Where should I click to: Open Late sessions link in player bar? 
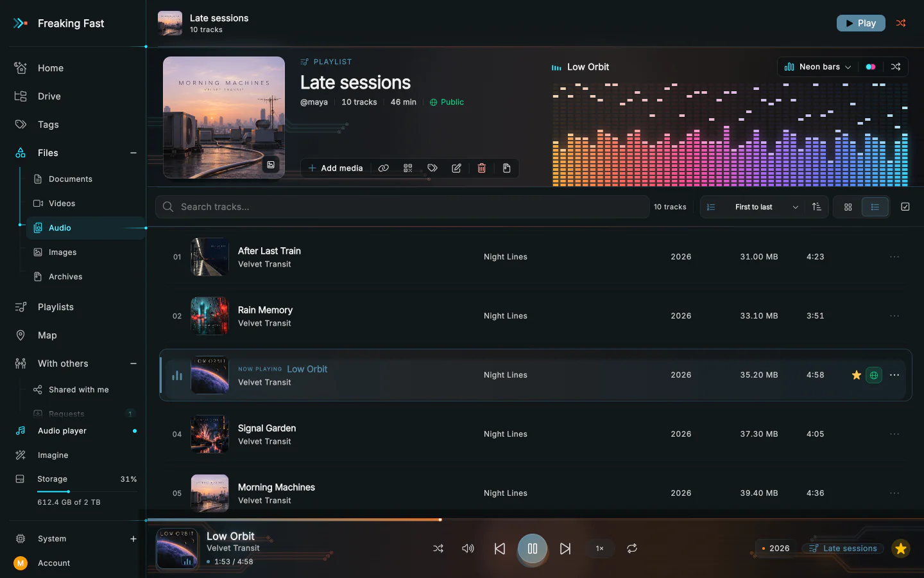tap(843, 548)
